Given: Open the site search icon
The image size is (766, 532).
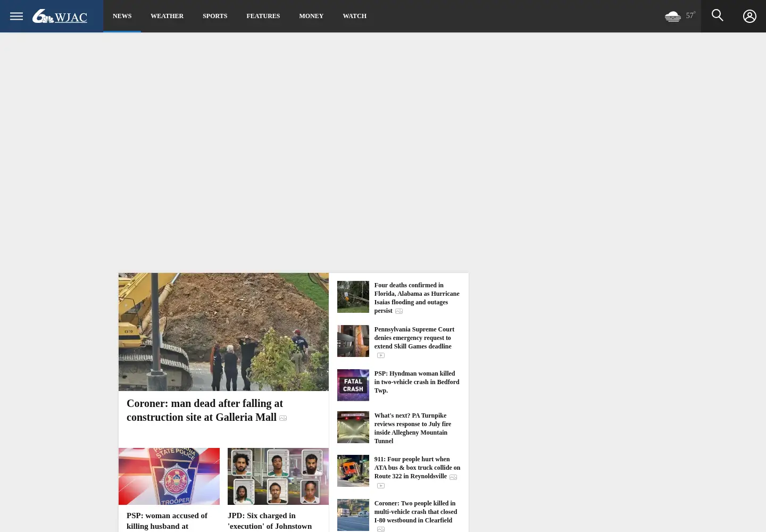Looking at the screenshot, I should click(718, 15).
